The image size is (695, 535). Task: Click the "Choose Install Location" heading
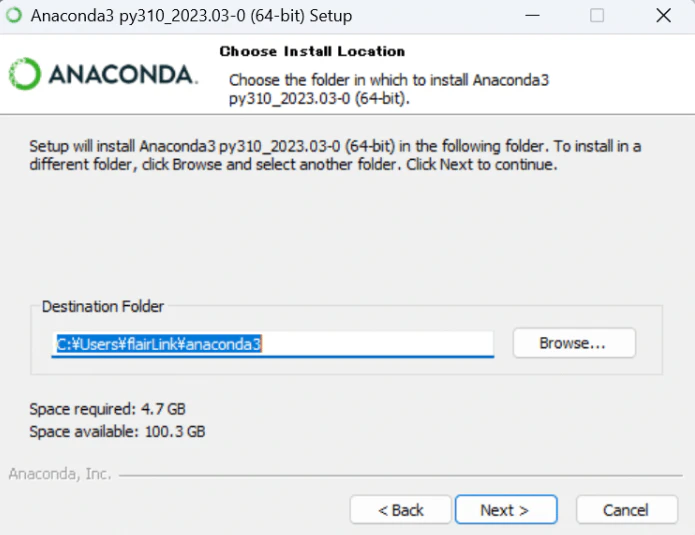tap(312, 51)
